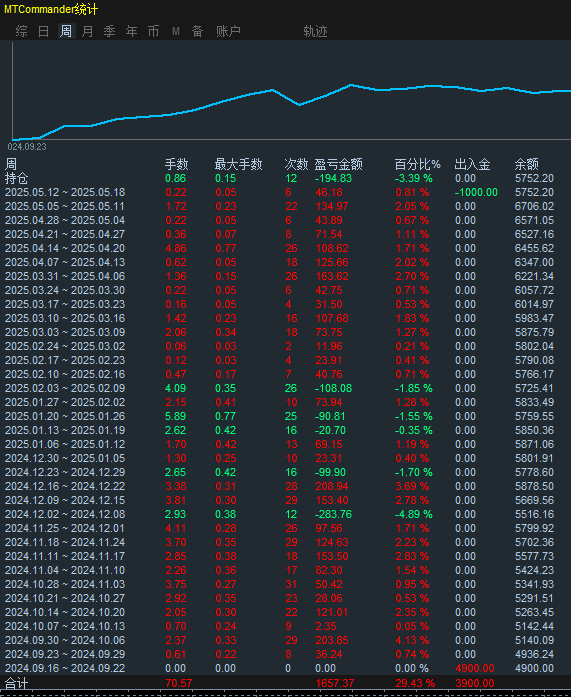Viewport: 571px width, 697px height.
Task: Open the 账户 account tab
Action: [228, 31]
